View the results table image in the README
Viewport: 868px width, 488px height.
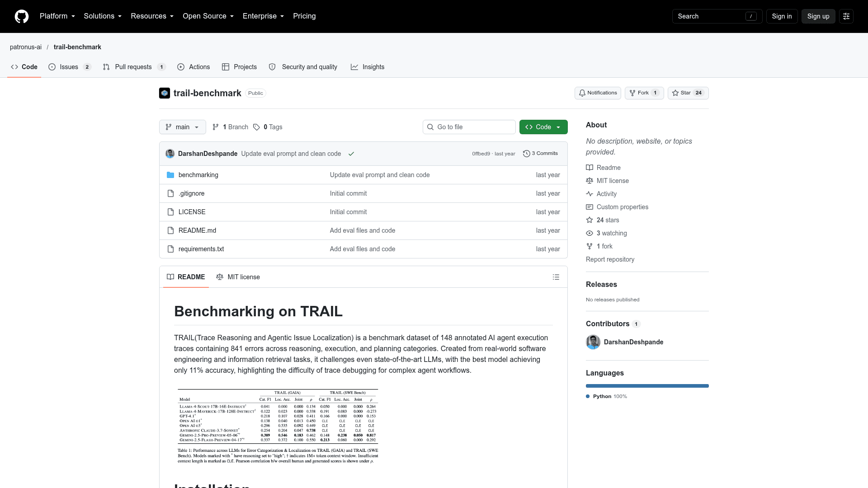(x=278, y=426)
